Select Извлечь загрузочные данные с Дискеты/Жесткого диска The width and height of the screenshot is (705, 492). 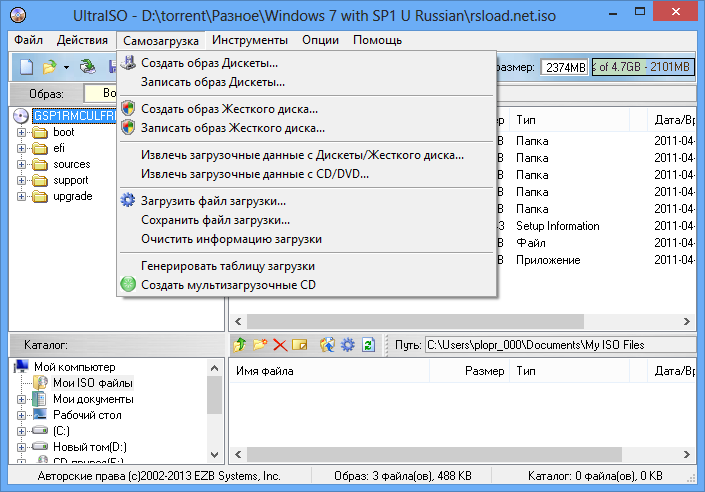[x=307, y=155]
